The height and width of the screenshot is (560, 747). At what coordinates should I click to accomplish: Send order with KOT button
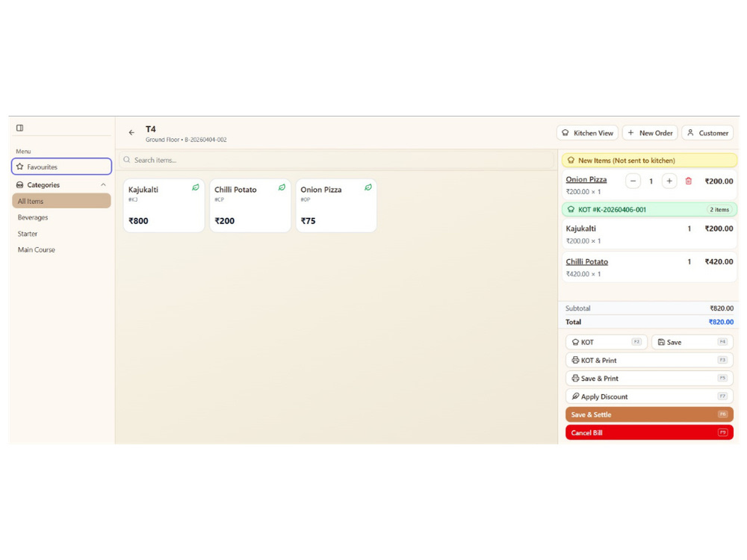click(606, 342)
